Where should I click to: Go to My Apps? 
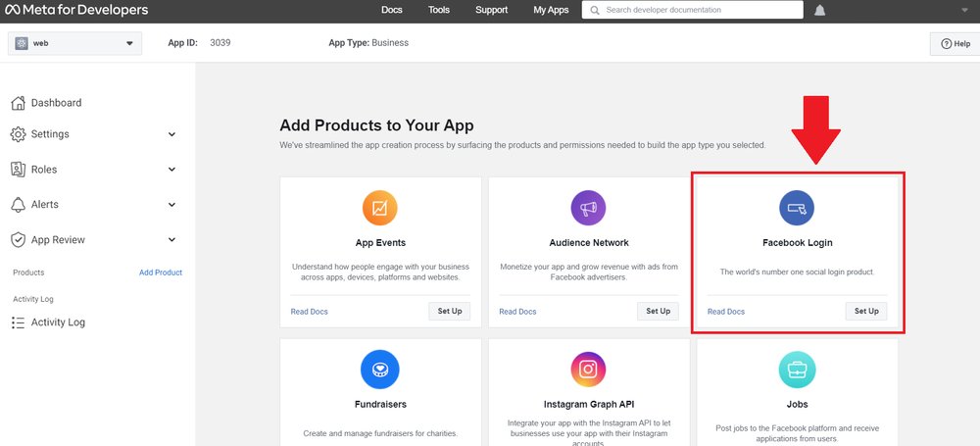point(551,10)
